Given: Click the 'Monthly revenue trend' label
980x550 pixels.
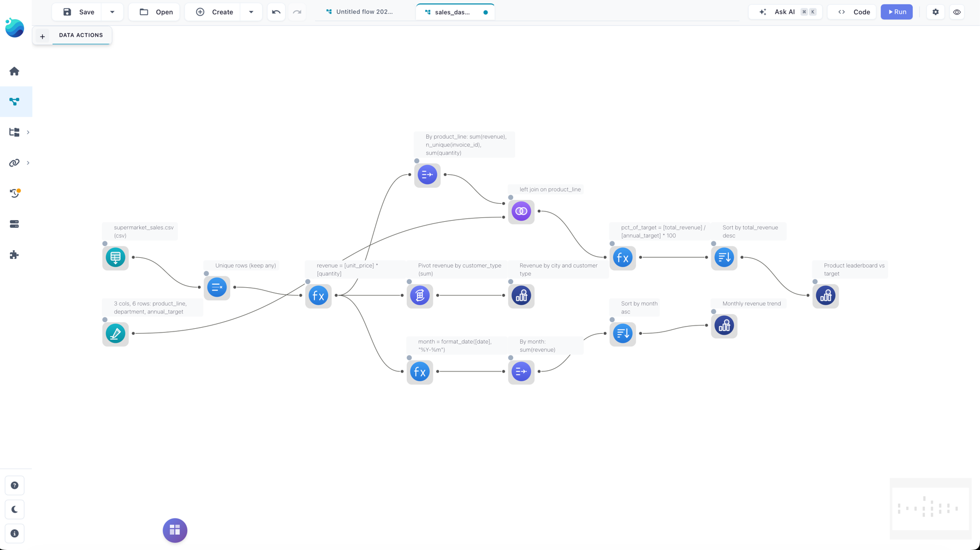Looking at the screenshot, I should pyautogui.click(x=751, y=304).
